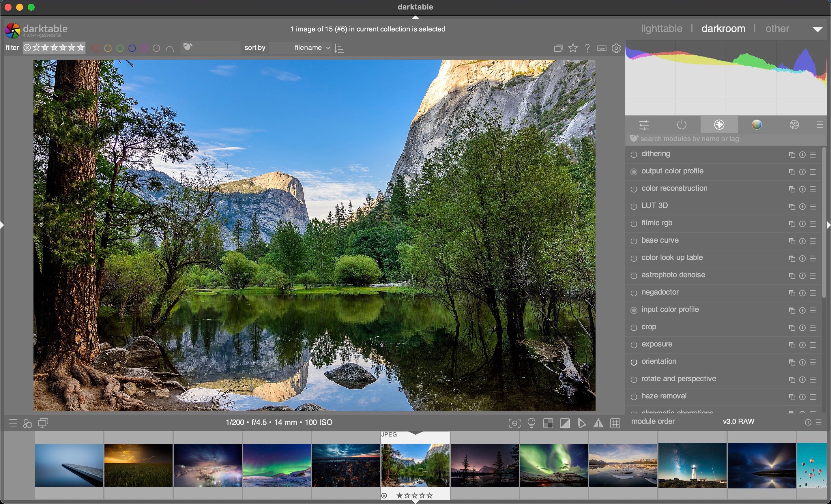Disable the orientation module power toggle

point(634,362)
